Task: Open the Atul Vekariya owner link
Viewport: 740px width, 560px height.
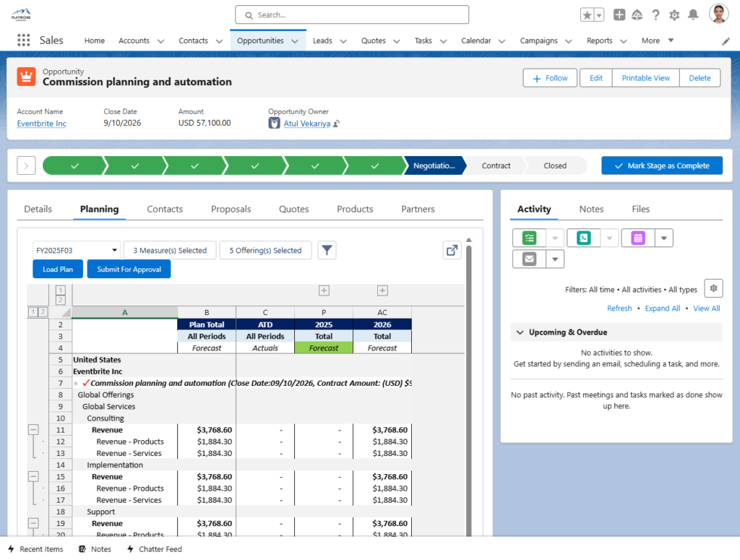Action: tap(306, 124)
